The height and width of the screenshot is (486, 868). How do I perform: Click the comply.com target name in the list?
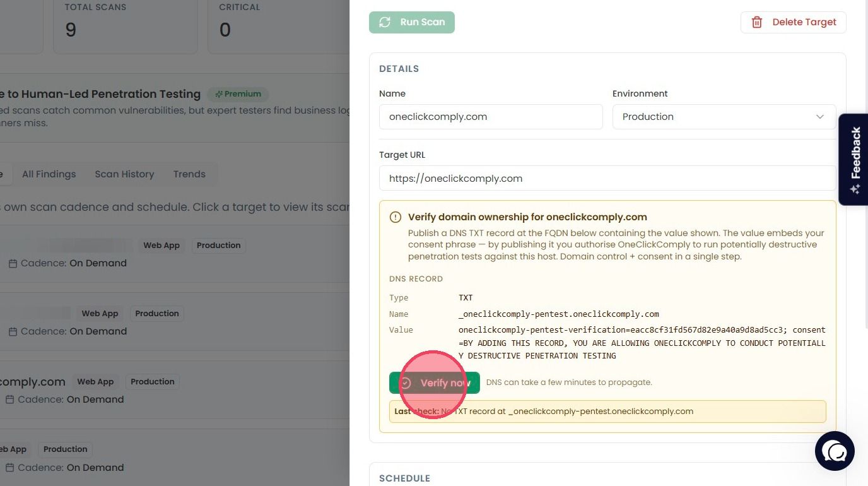(x=33, y=382)
